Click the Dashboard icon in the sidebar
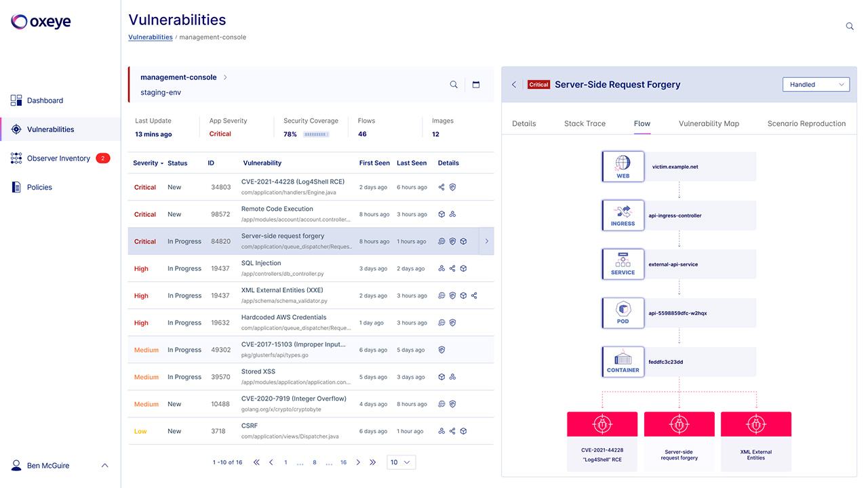 click(16, 100)
